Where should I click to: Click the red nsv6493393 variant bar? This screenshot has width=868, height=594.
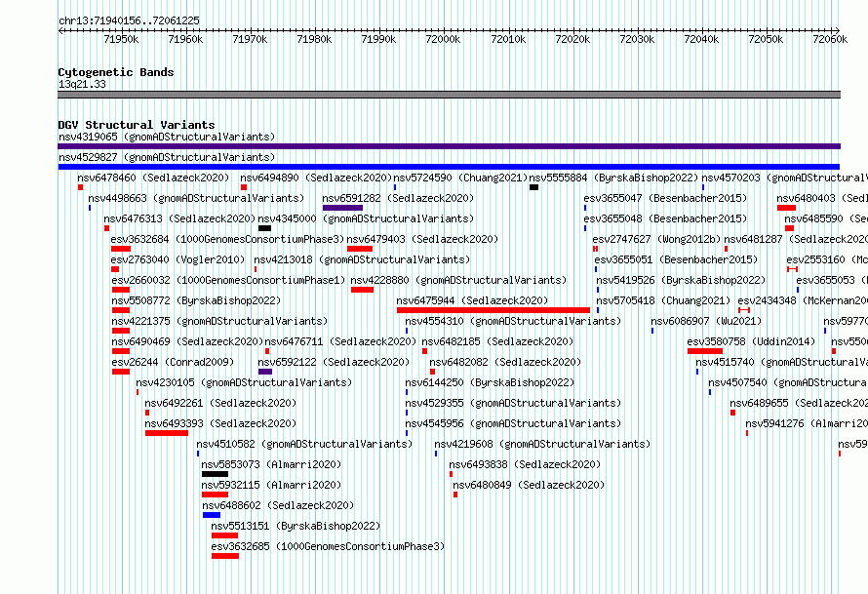[167, 433]
